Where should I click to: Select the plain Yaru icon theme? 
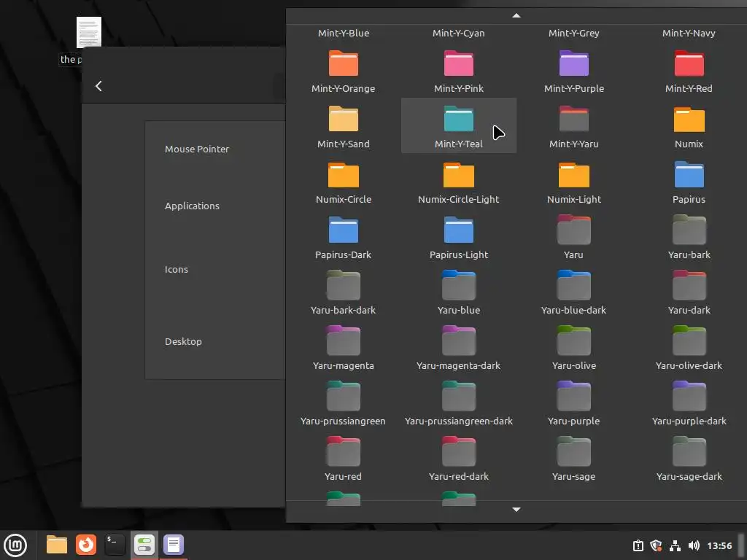[x=573, y=237]
